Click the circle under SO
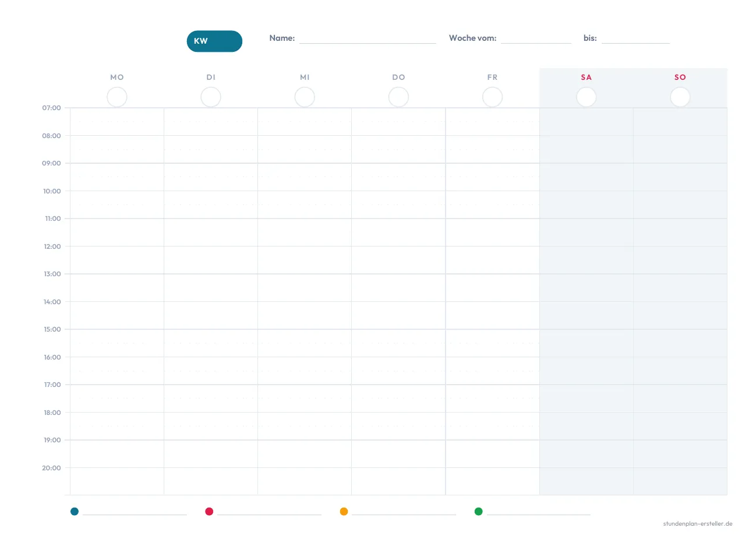 pos(680,97)
